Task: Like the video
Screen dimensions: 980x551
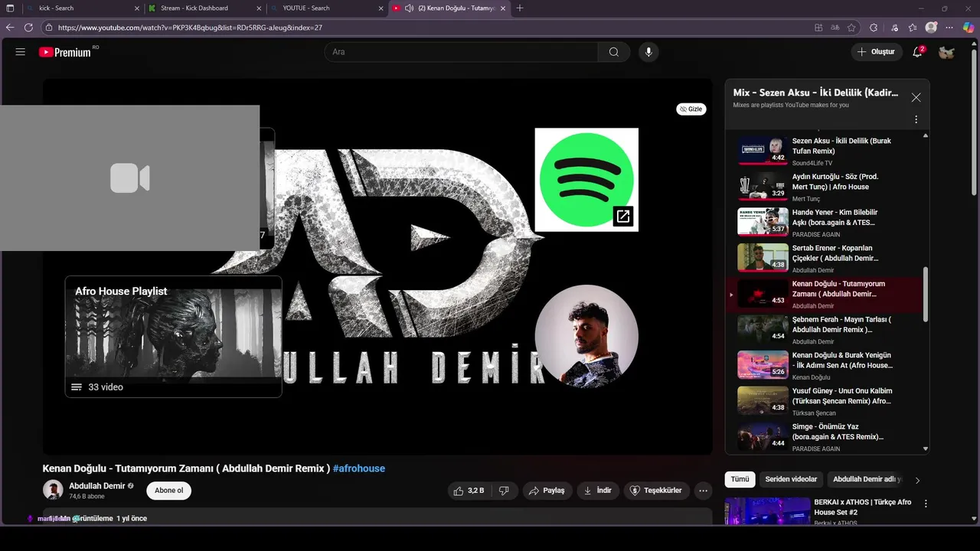Action: click(x=469, y=491)
